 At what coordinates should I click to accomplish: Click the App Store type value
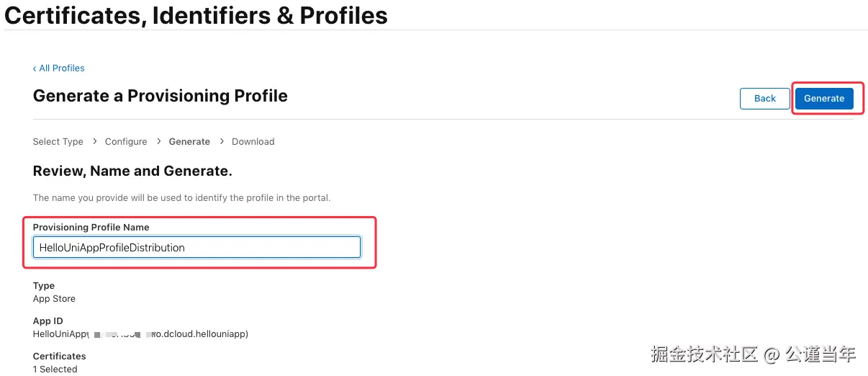[x=54, y=299]
